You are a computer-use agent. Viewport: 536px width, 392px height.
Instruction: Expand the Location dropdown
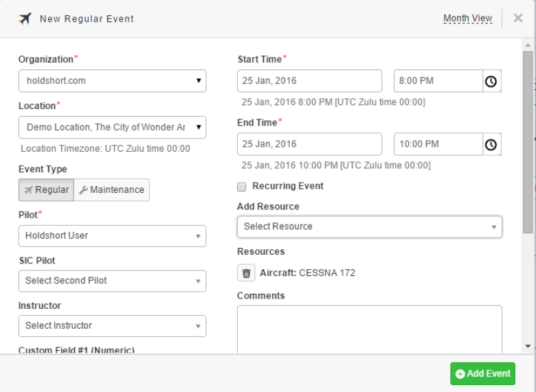pyautogui.click(x=113, y=128)
